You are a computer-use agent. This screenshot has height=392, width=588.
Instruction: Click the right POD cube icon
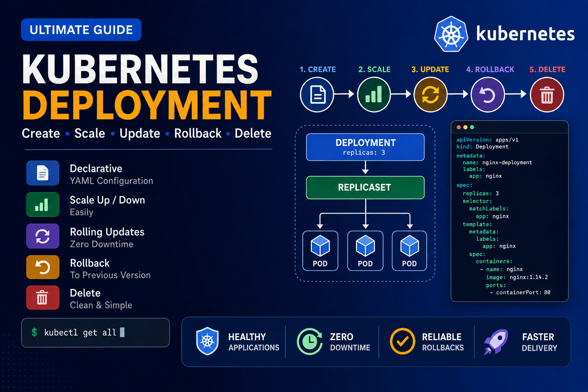410,246
